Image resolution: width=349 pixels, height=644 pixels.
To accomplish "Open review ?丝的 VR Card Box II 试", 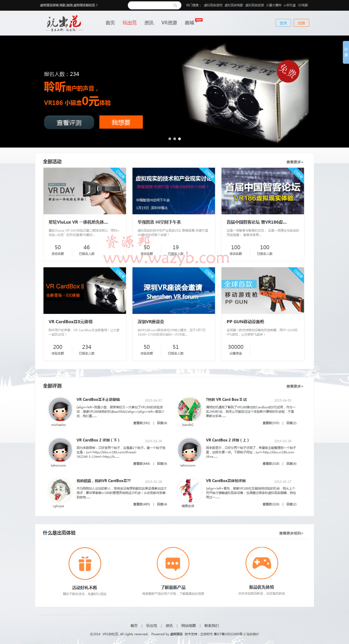I will click(227, 400).
